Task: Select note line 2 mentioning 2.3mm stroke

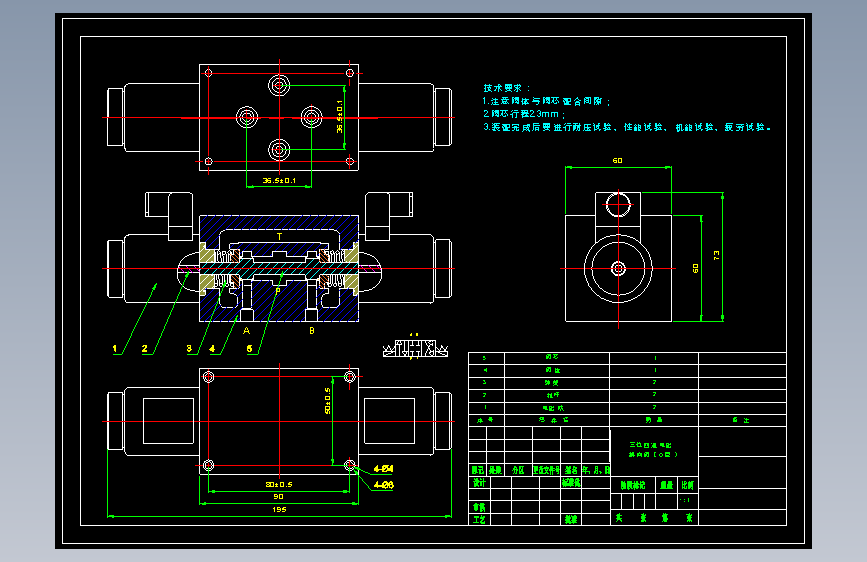Action: point(524,114)
